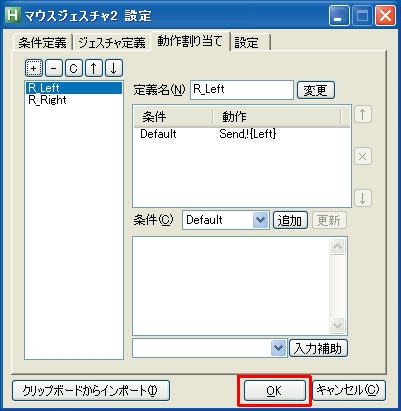401x411 pixels.
Task: Move definition up with list arrow button
Action: tap(94, 68)
